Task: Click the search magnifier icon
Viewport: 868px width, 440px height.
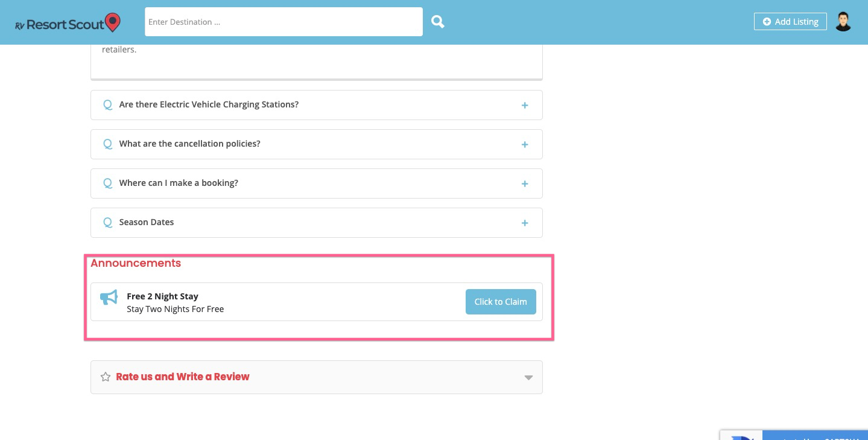Action: click(438, 22)
